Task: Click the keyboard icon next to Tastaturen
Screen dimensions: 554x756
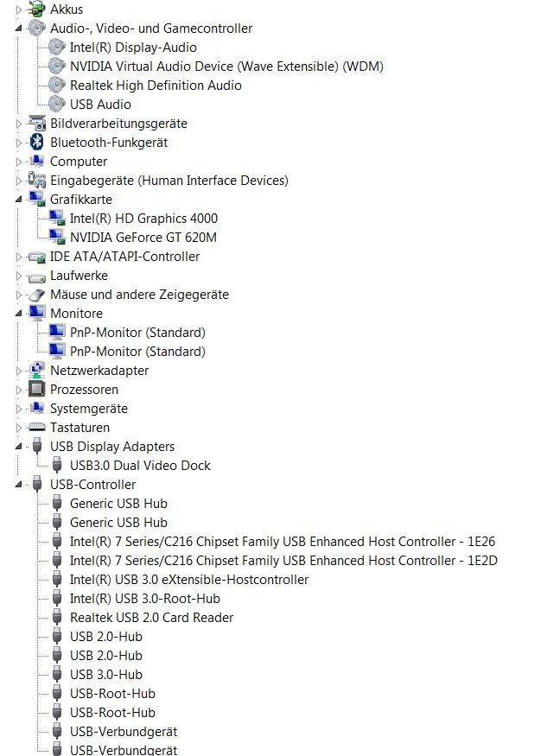Action: click(x=36, y=427)
